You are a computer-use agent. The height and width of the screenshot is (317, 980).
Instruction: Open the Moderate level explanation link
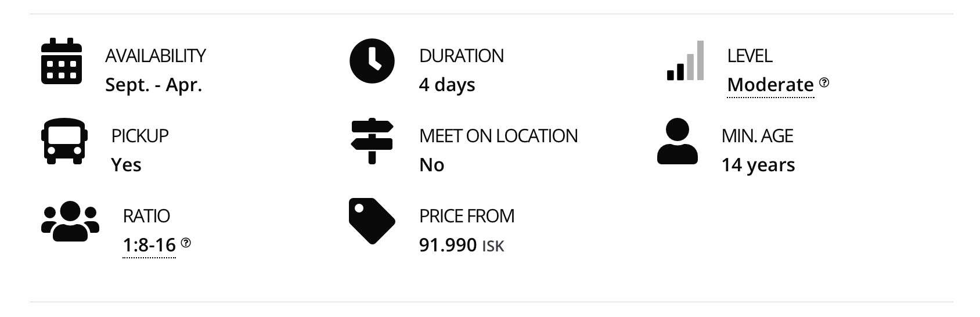[770, 85]
